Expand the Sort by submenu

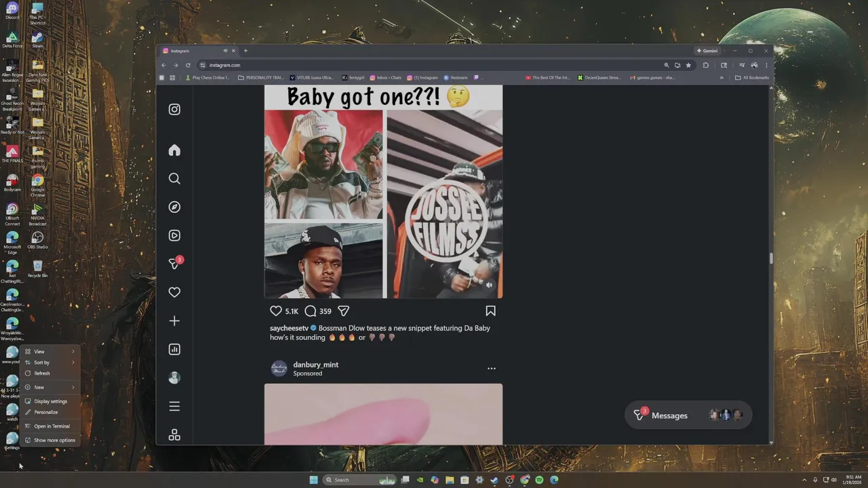click(x=50, y=363)
